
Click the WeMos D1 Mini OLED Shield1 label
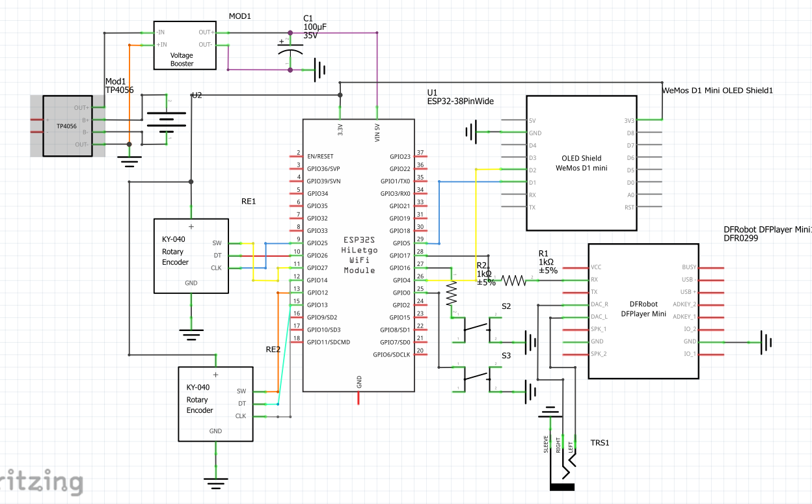pyautogui.click(x=717, y=90)
